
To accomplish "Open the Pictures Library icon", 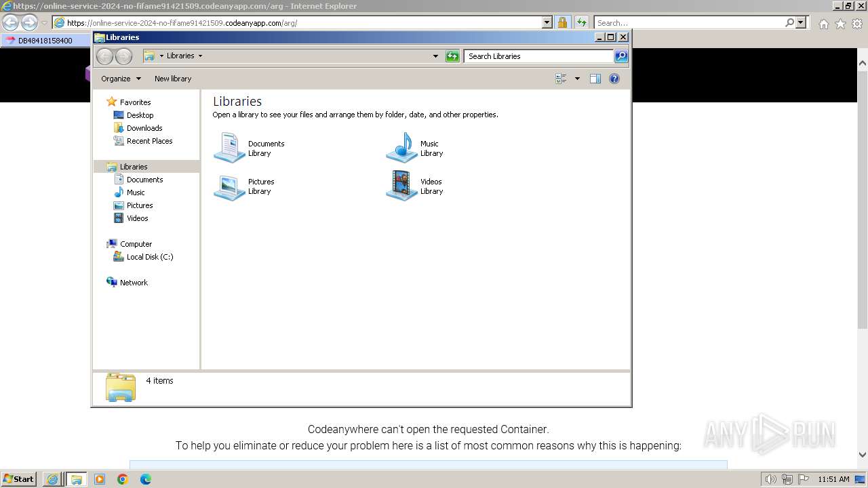I will pyautogui.click(x=229, y=186).
